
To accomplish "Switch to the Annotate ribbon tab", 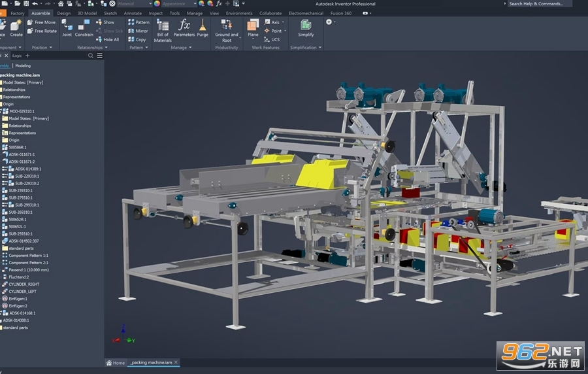I will tap(133, 13).
